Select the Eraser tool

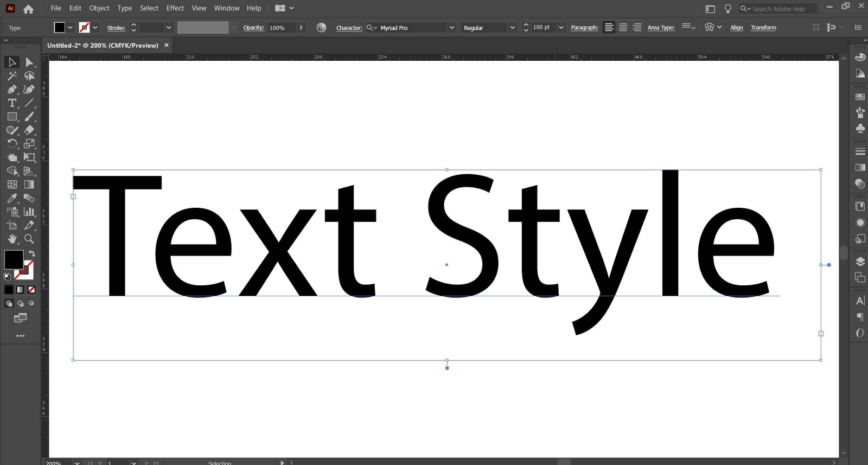tap(29, 130)
